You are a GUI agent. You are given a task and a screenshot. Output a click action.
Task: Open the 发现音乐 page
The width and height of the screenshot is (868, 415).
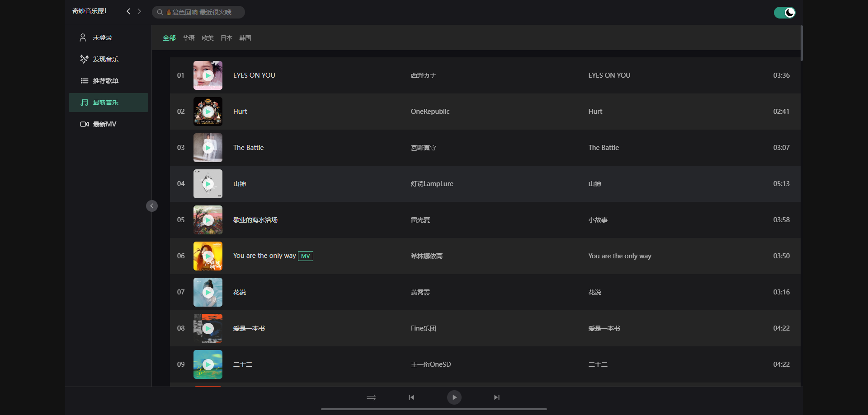(105, 59)
